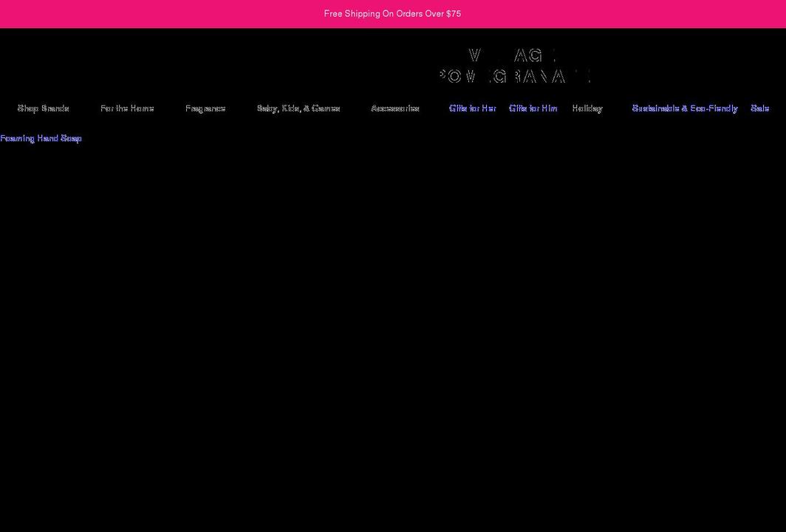Go to the Gifts for Her link
The height and width of the screenshot is (532, 786).
click(x=473, y=109)
